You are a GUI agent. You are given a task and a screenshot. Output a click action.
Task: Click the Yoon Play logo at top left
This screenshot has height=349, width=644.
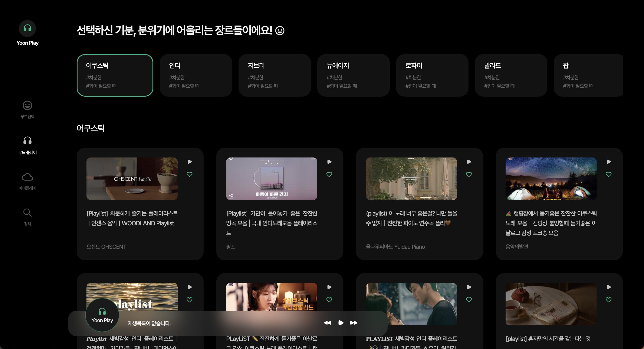[x=27, y=29]
